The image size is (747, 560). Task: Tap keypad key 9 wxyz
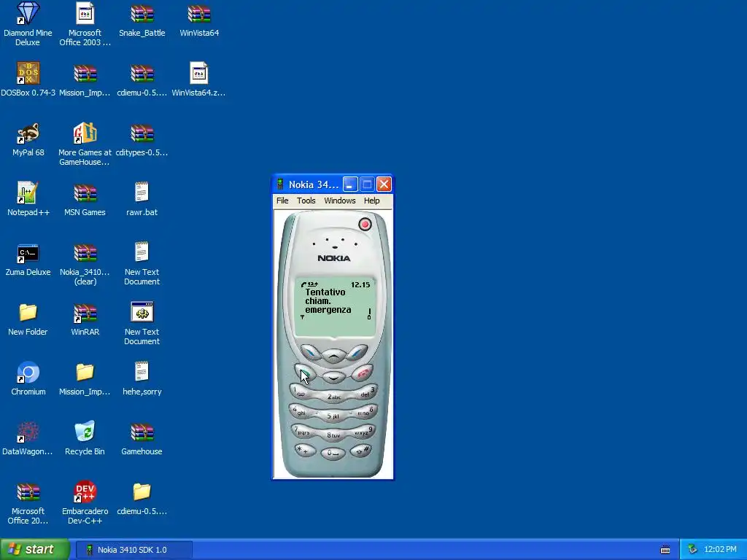pyautogui.click(x=363, y=432)
